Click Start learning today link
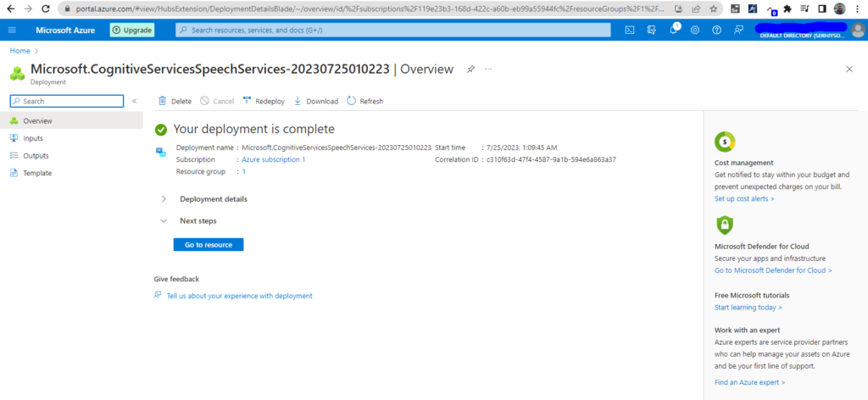The height and width of the screenshot is (400, 868). [x=748, y=307]
